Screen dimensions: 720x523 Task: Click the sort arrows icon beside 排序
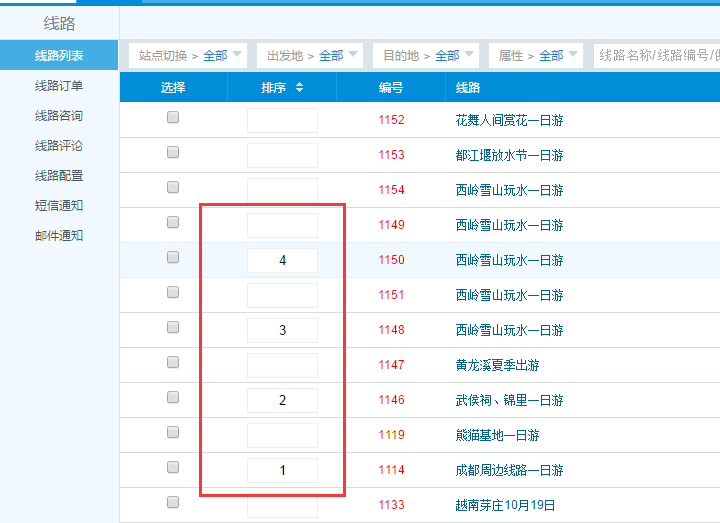pos(299,88)
